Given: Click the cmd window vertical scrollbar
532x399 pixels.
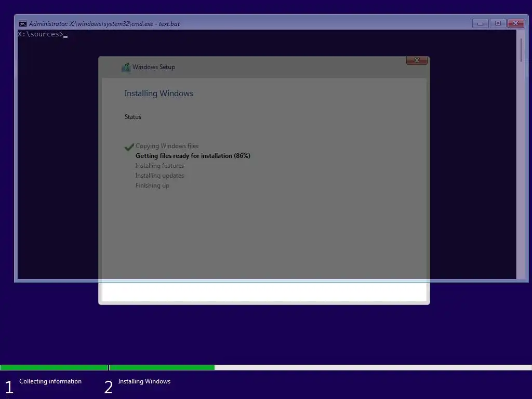Looking at the screenshot, I should (x=521, y=154).
